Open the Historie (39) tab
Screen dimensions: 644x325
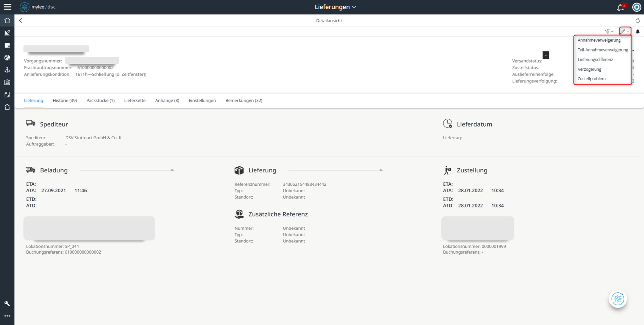click(65, 101)
